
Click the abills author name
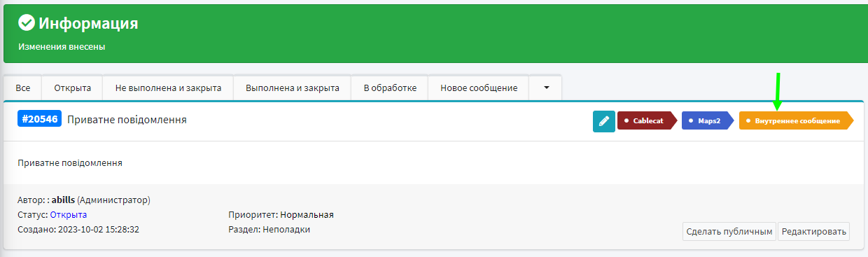pos(63,200)
